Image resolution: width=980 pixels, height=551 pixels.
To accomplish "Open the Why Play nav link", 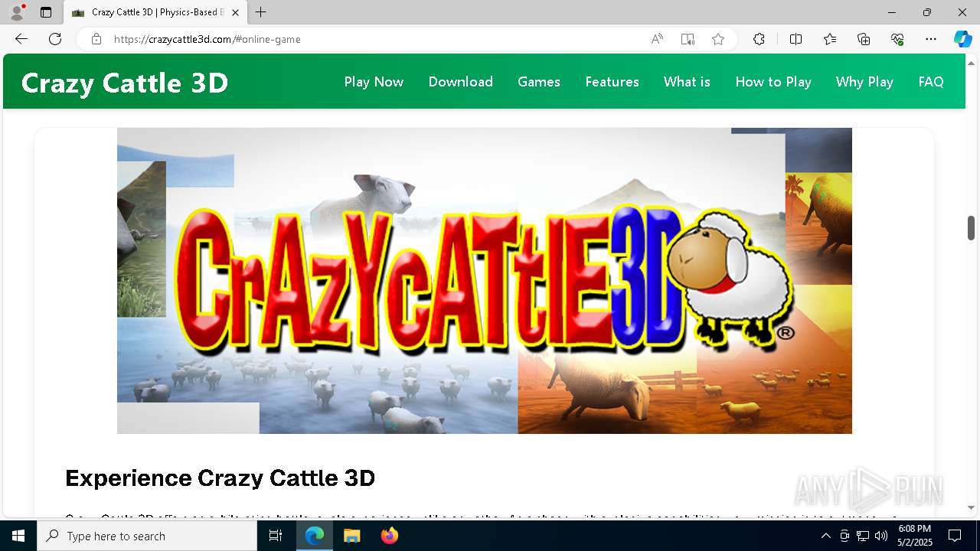I will (864, 82).
